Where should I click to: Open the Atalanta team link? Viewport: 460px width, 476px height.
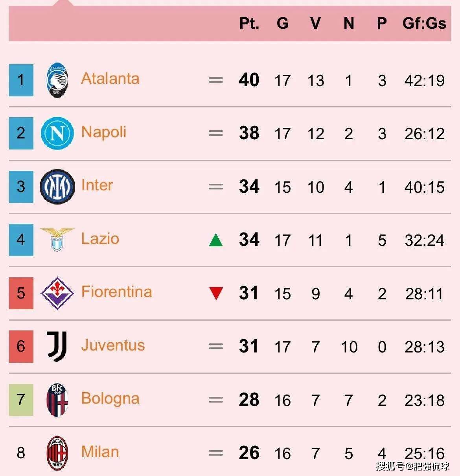coord(110,79)
